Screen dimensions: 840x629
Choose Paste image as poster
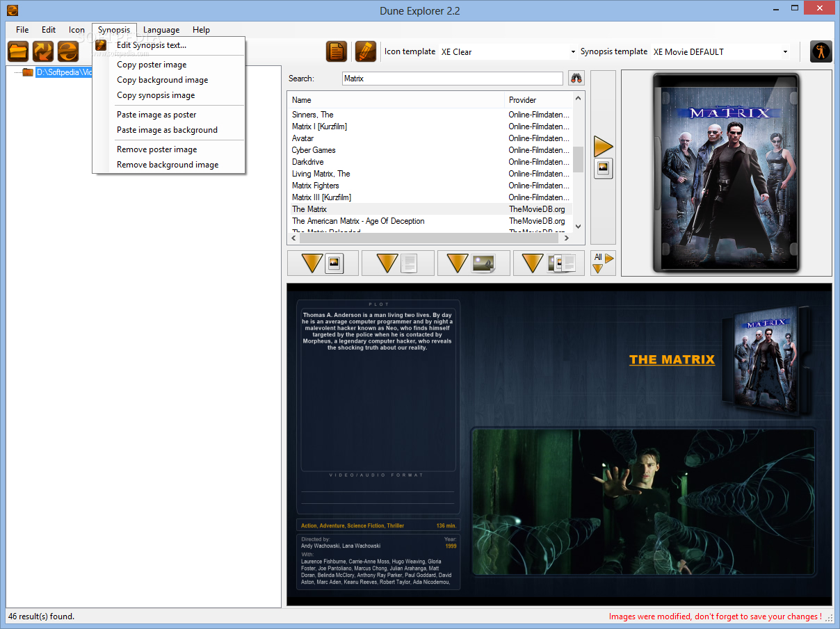[x=169, y=115]
